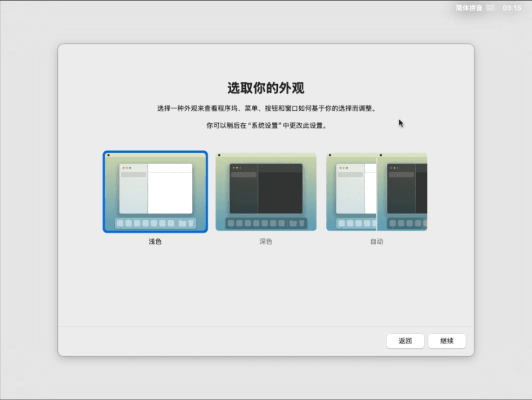This screenshot has height=400, width=532.
Task: Click the 系统设置 hint text line
Action: coord(265,126)
